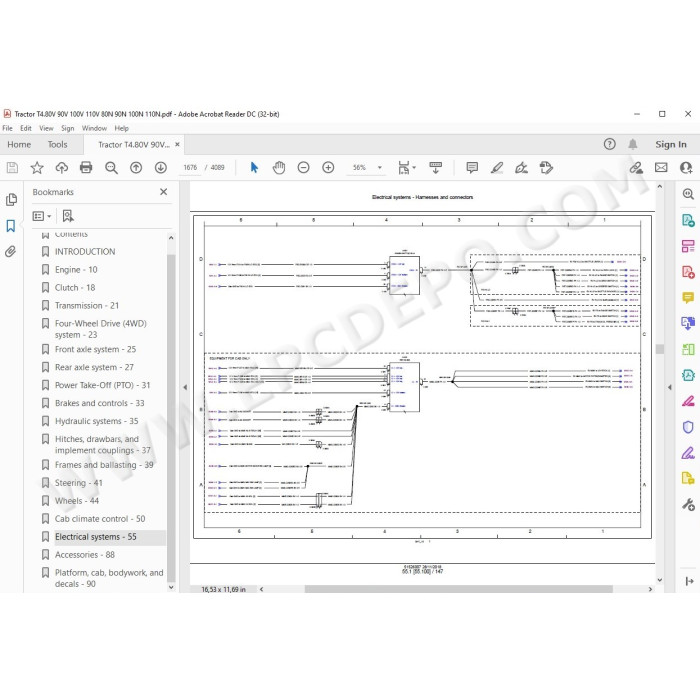Open the Accessories - 88 bookmark
Image resolution: width=700 pixels, height=700 pixels.
click(x=85, y=554)
